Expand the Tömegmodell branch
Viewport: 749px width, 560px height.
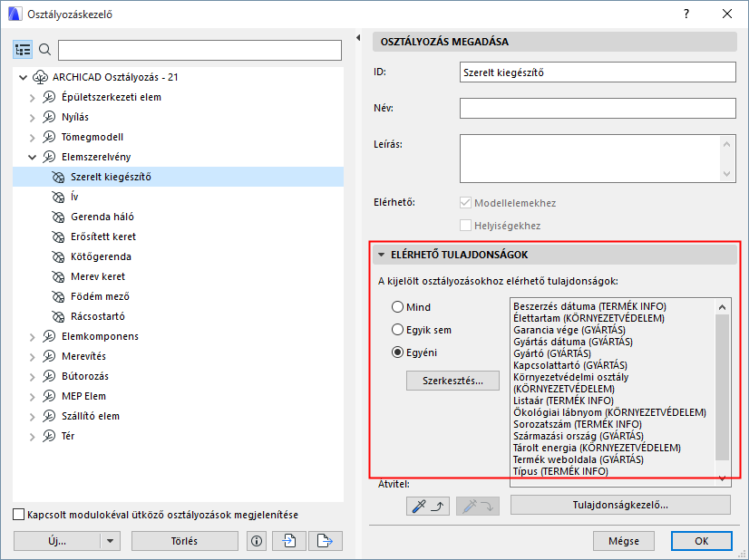(32, 138)
